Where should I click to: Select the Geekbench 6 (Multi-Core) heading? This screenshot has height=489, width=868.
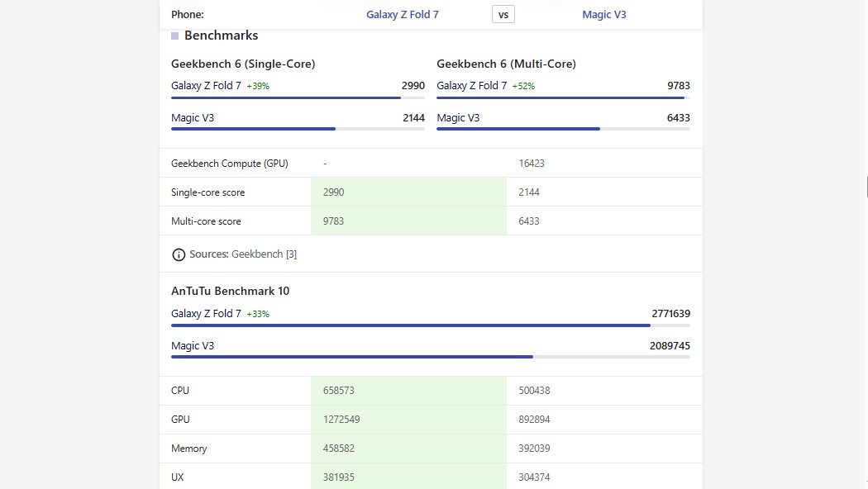point(506,64)
